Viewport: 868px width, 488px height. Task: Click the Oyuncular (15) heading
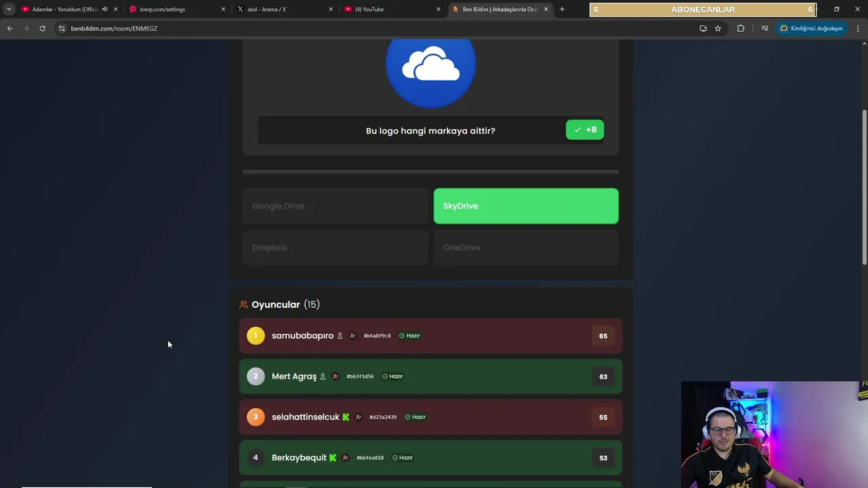click(285, 304)
